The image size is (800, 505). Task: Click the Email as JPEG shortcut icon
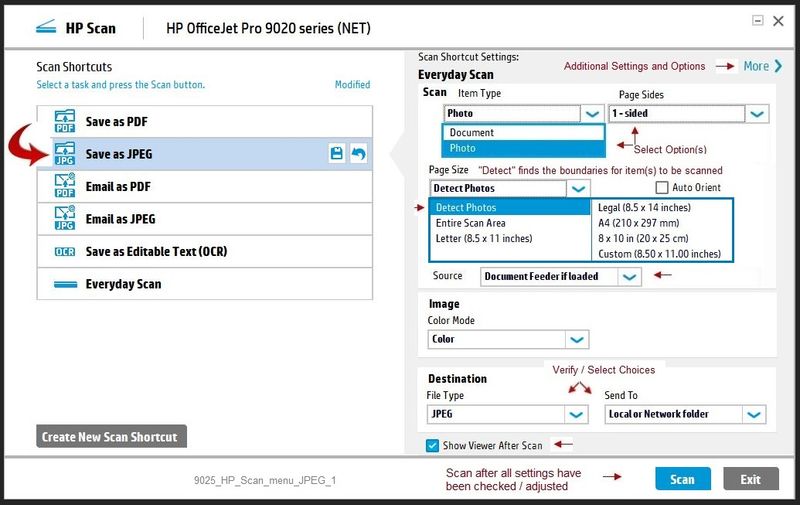[65, 218]
